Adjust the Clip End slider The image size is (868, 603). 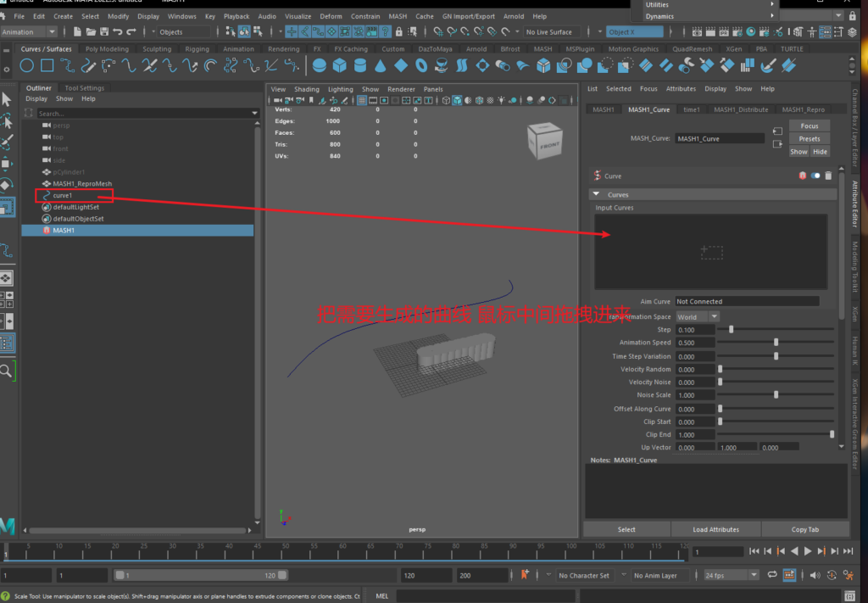(x=832, y=435)
